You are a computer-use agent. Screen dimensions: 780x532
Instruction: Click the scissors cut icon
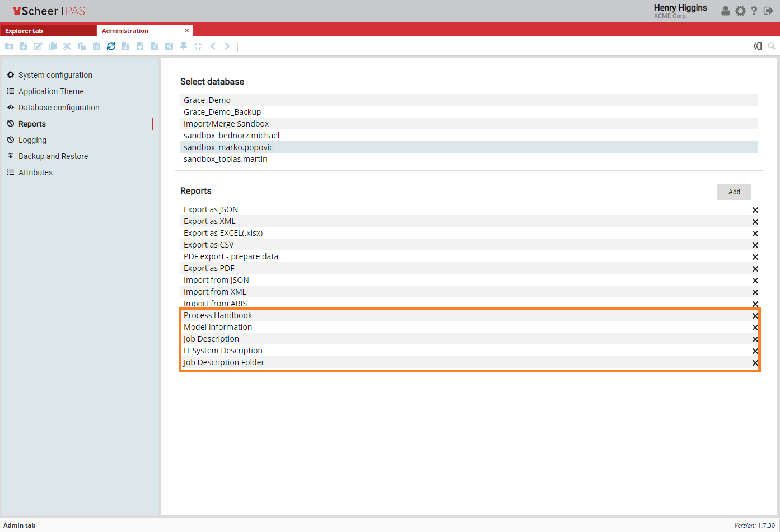pyautogui.click(x=67, y=46)
